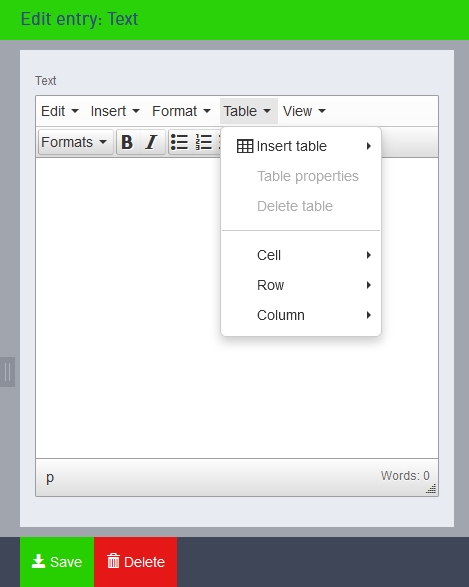Insert a bulleted list
Screen dimensions: 469x587
click(x=179, y=142)
